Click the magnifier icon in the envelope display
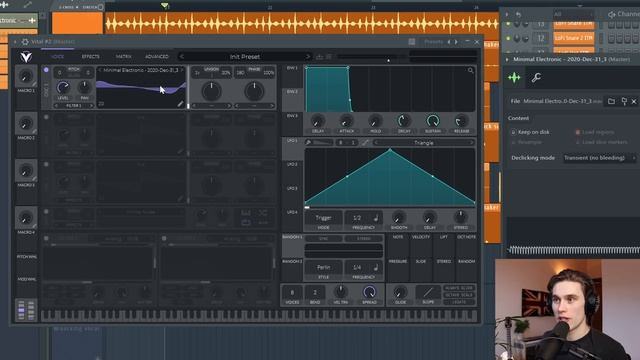 [471, 71]
